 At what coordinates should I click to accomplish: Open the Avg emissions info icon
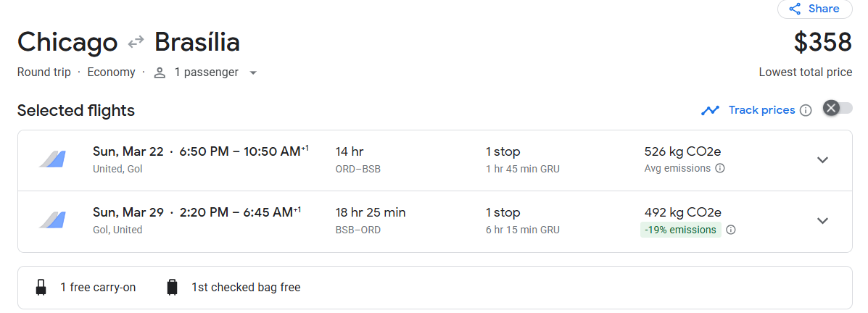720,169
